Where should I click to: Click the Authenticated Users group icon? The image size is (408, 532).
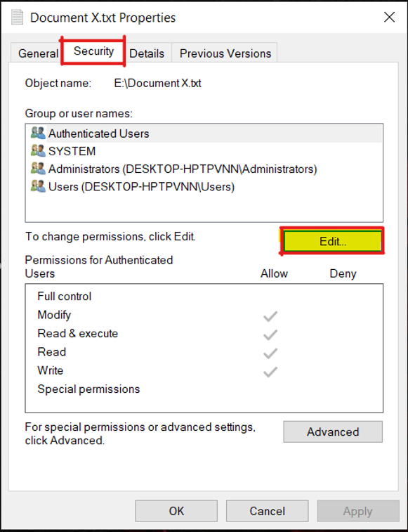point(38,133)
